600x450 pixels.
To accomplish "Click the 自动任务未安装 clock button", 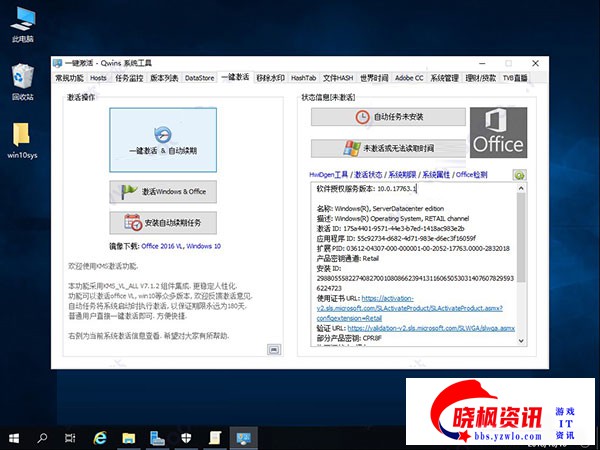I will tap(389, 116).
